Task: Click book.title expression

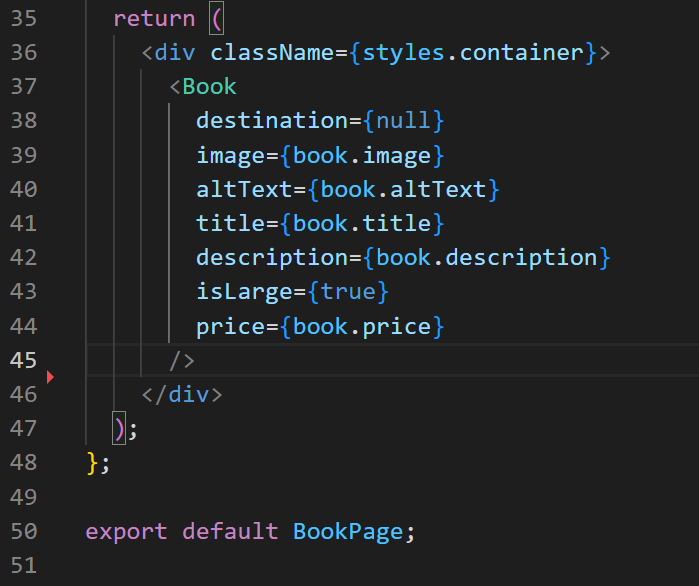Action: (x=362, y=223)
